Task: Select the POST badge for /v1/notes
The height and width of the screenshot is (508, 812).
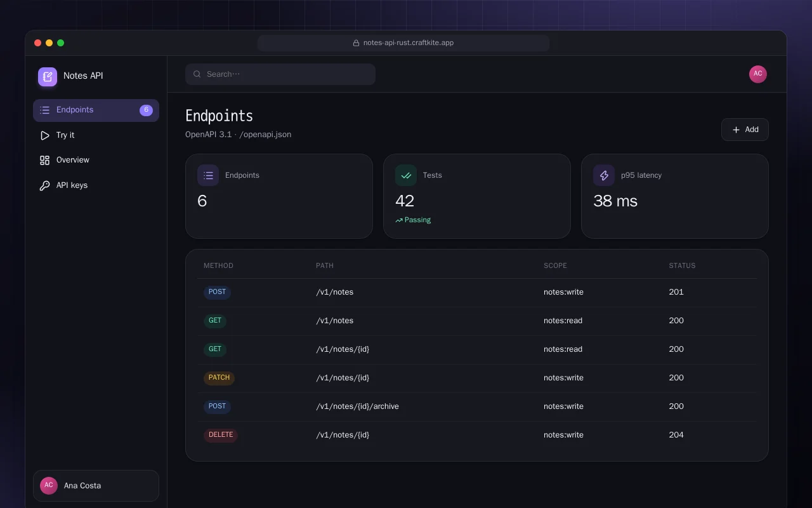Action: click(217, 292)
